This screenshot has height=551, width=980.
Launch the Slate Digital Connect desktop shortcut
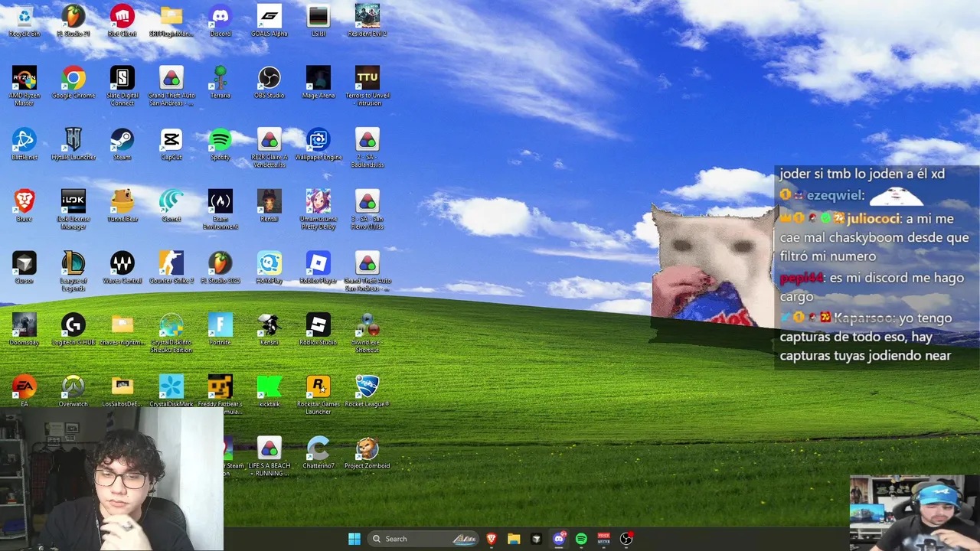[x=122, y=86]
